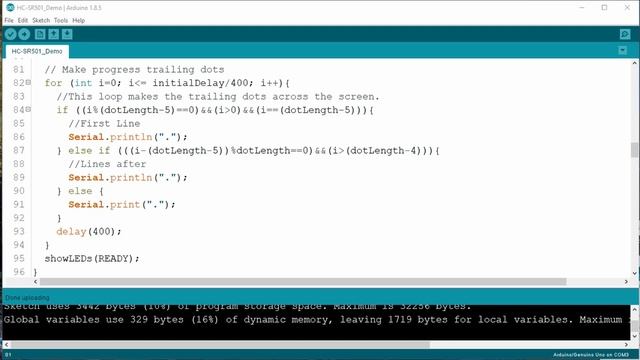
Task: Create a New sketch with the toolbar icon
Action: coord(40,34)
